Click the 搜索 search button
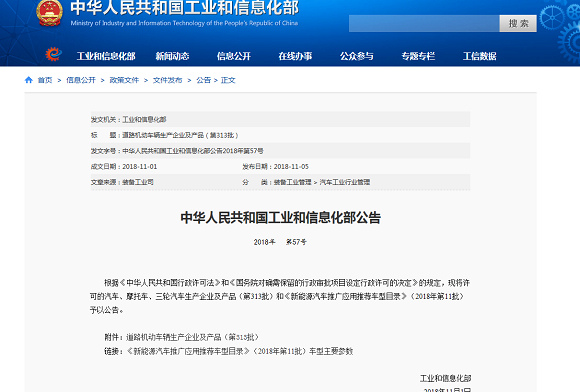Viewport: 580px width, 392px height. click(x=518, y=24)
